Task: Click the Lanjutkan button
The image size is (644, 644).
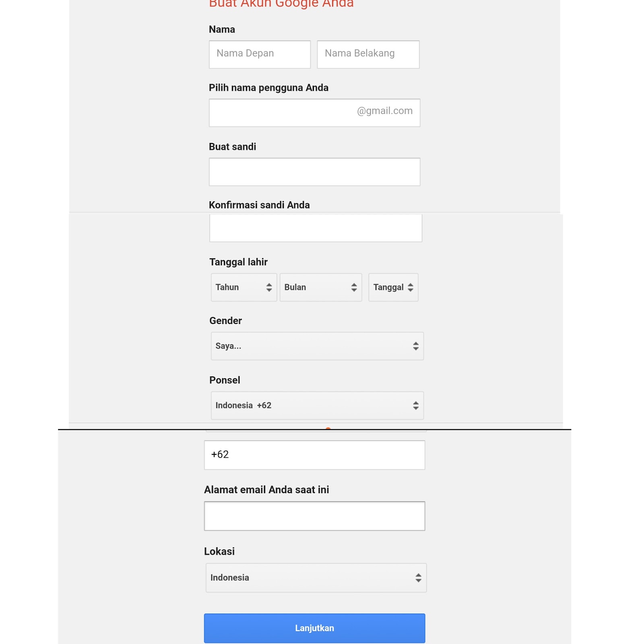Action: click(314, 627)
